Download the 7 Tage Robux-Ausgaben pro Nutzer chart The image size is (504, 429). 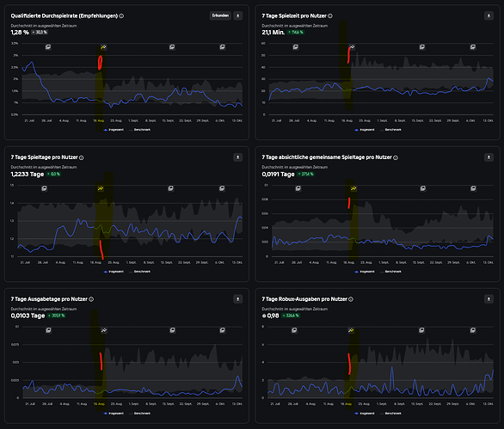tap(489, 299)
